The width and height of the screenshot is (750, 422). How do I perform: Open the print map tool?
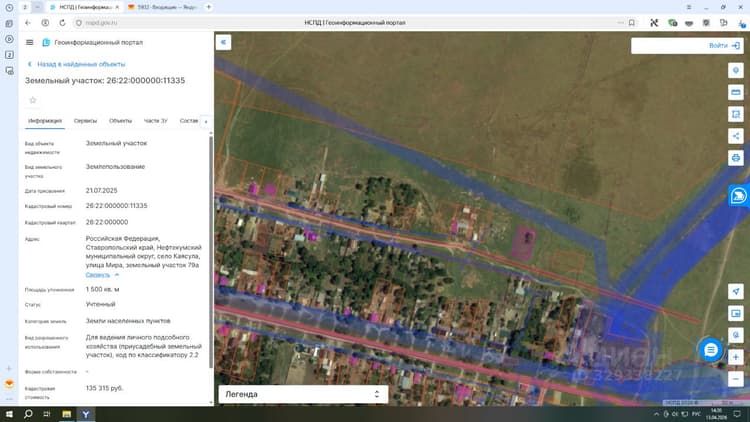coord(736,157)
